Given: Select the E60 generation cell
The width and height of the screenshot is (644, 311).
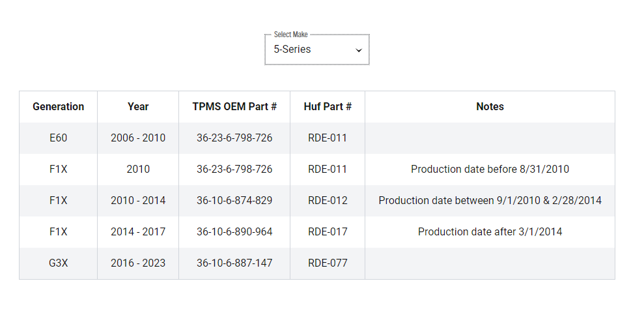Looking at the screenshot, I should tap(59, 138).
